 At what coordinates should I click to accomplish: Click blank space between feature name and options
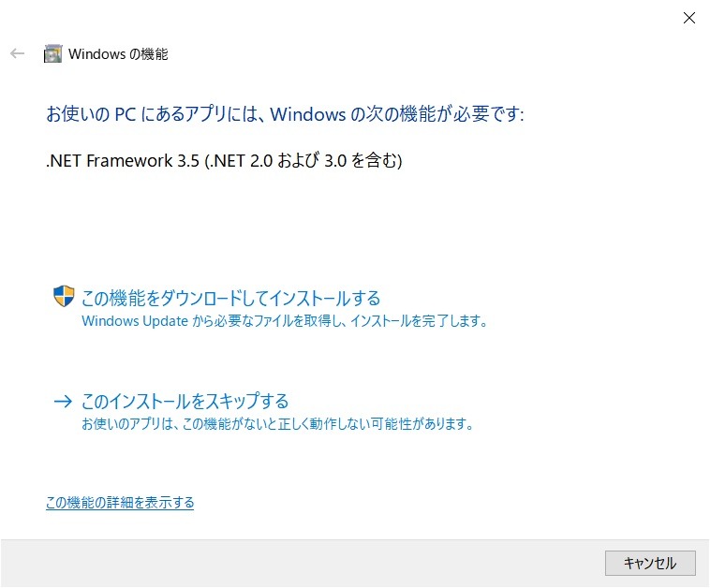[355, 227]
